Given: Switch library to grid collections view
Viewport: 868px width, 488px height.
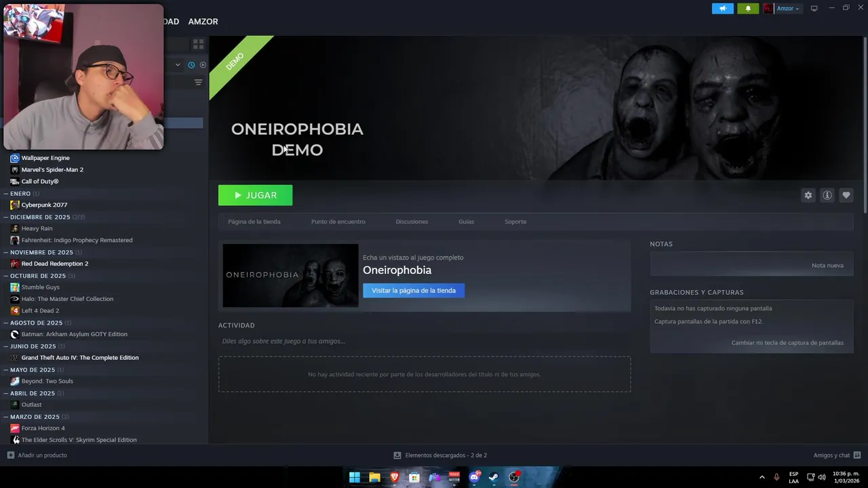Looking at the screenshot, I should coord(198,44).
